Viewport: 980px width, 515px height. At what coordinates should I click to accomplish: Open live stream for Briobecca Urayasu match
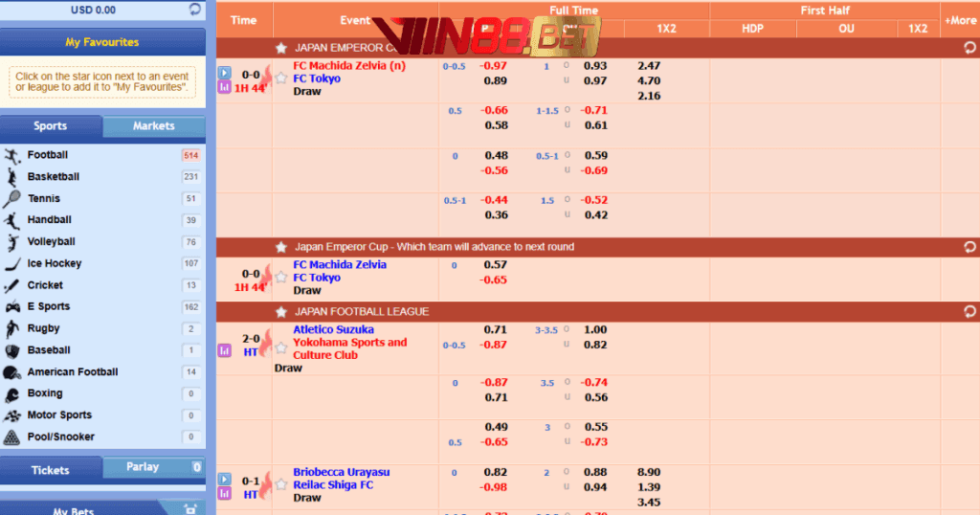click(x=224, y=479)
